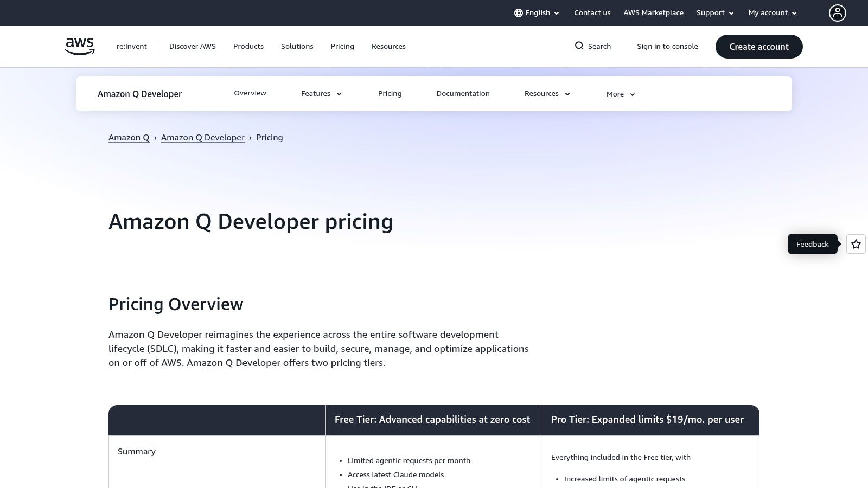Click Sign in to console
Viewport: 868px width, 488px height.
point(667,46)
